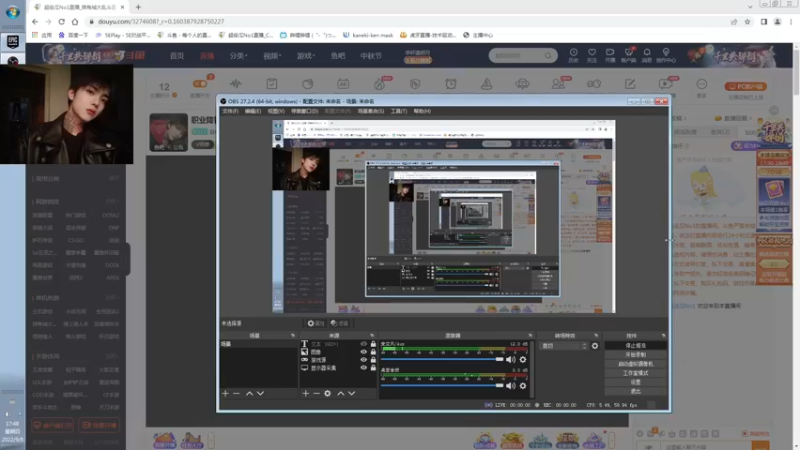The width and height of the screenshot is (800, 450).
Task: Go to 首页 tab in Douyu navigation
Action: point(177,56)
